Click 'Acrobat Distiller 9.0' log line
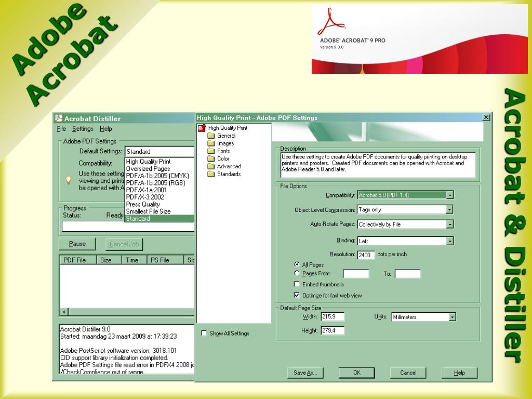 [85, 329]
